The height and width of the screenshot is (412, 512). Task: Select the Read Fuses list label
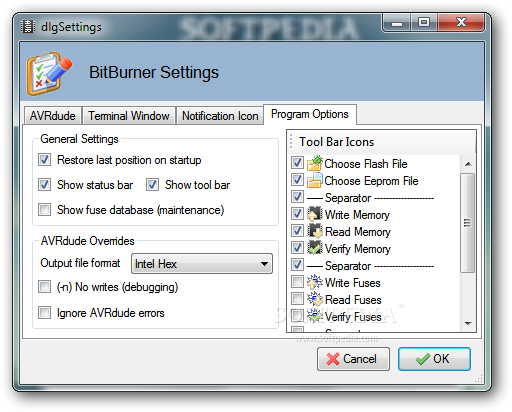pyautogui.click(x=353, y=300)
